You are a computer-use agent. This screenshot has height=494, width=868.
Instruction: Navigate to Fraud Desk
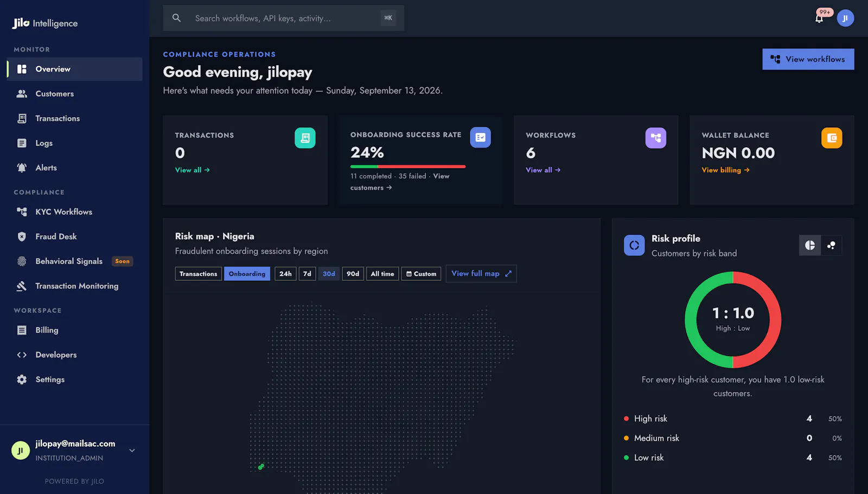tap(75, 236)
